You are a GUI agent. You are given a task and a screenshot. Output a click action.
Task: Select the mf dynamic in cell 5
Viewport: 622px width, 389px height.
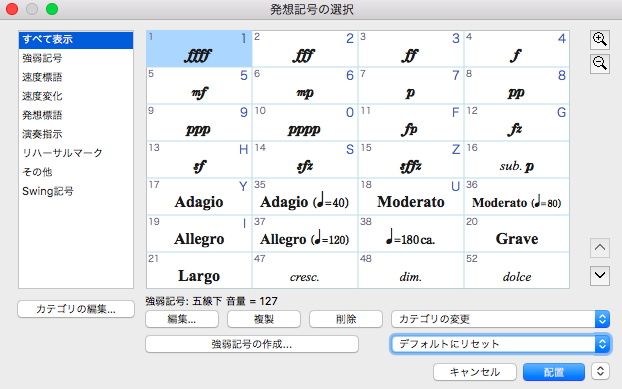click(199, 86)
